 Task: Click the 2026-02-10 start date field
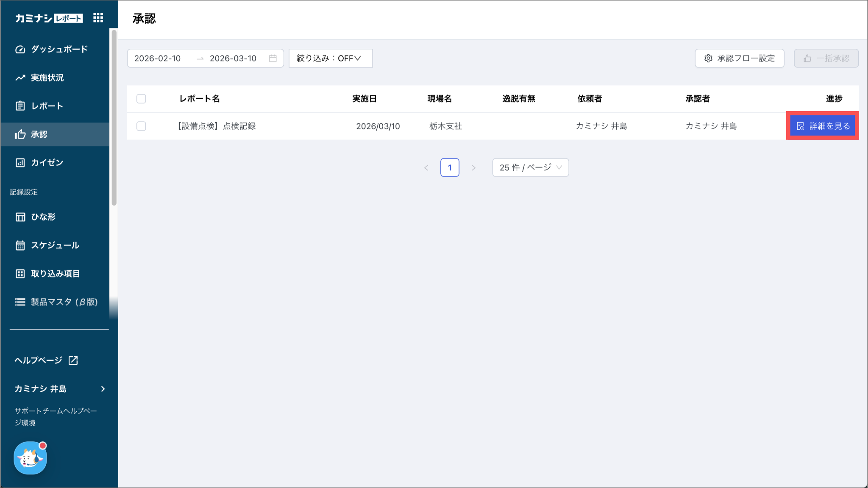click(x=158, y=59)
